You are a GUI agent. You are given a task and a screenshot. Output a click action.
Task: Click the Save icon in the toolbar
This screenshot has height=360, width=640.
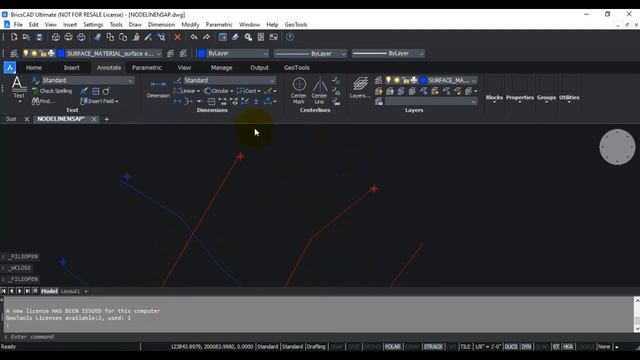[39, 37]
